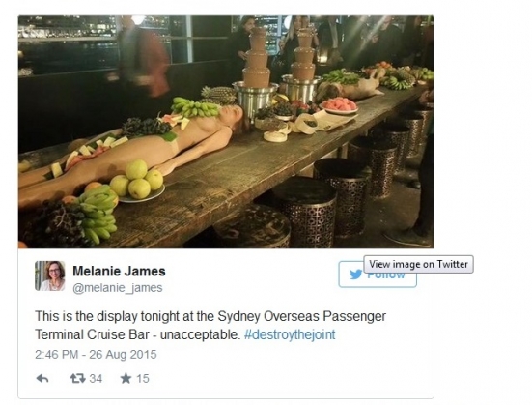This screenshot has width=532, height=405.
Task: Click the word unacceptable in the tweet
Action: tap(200, 334)
